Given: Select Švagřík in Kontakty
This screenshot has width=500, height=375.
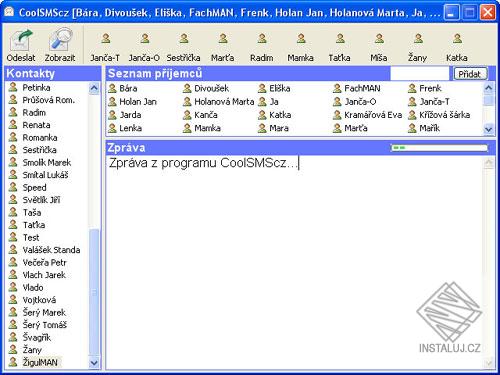Looking at the screenshot, I should click(x=30, y=338).
